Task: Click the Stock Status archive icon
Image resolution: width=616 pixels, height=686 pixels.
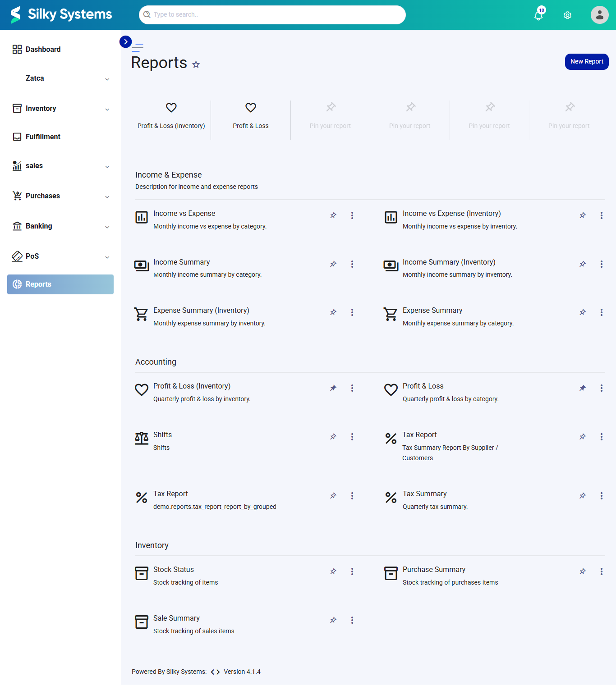Action: (142, 573)
